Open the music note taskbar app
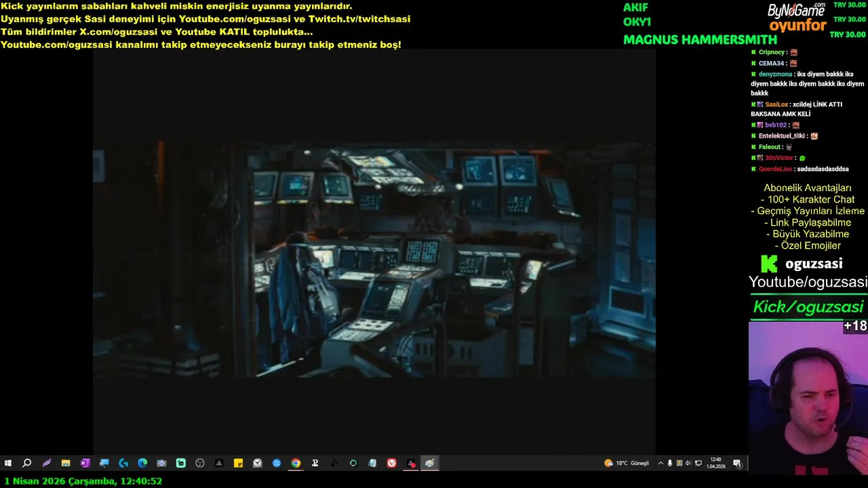The height and width of the screenshot is (488, 868). (334, 463)
